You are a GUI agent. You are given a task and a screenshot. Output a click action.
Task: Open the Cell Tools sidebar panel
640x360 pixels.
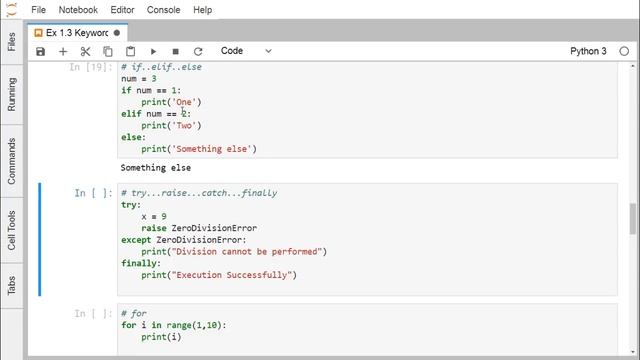coord(11,230)
